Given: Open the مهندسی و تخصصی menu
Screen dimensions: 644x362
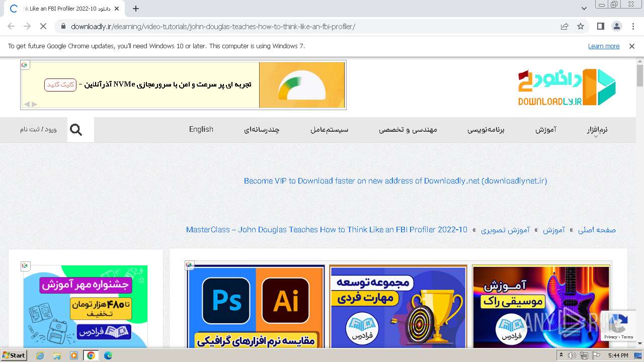Looking at the screenshot, I should [x=408, y=129].
